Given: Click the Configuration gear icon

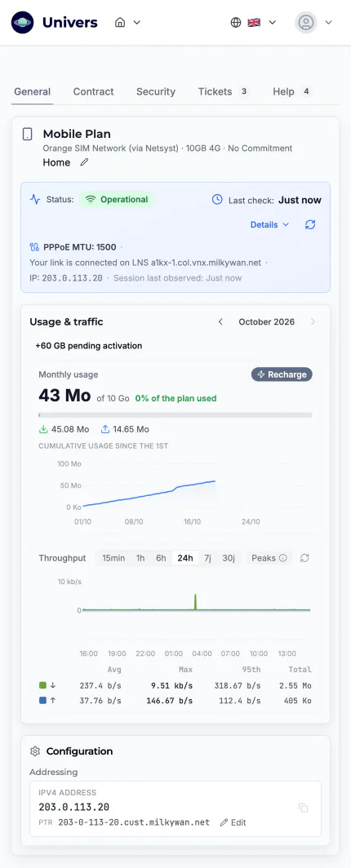Looking at the screenshot, I should tap(35, 751).
